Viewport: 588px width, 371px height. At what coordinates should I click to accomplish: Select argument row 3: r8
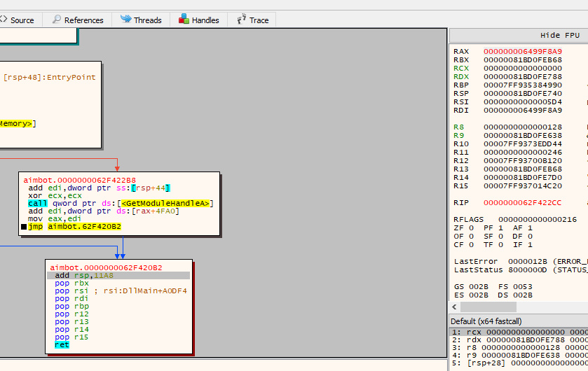(519, 347)
